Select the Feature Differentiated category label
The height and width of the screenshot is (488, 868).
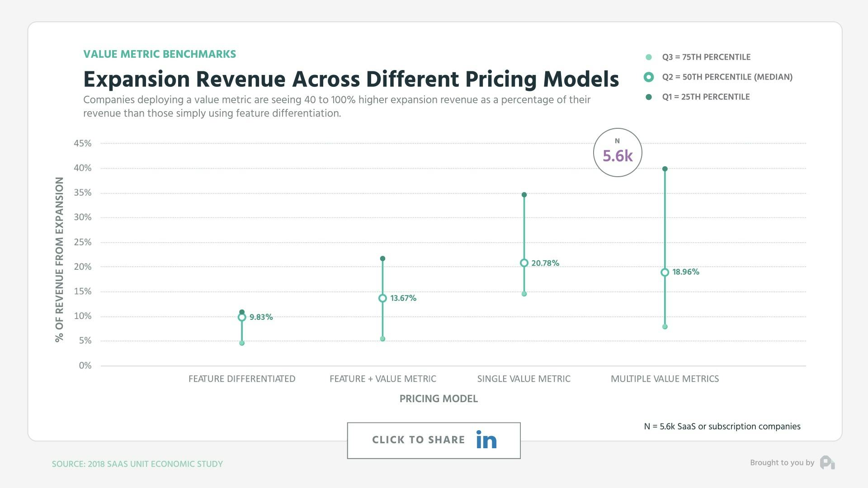coord(242,379)
